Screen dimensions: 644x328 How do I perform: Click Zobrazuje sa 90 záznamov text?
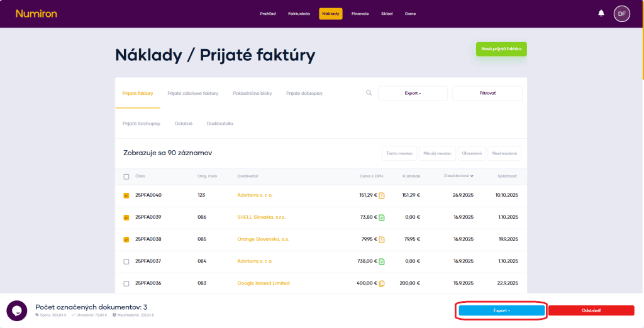point(167,153)
